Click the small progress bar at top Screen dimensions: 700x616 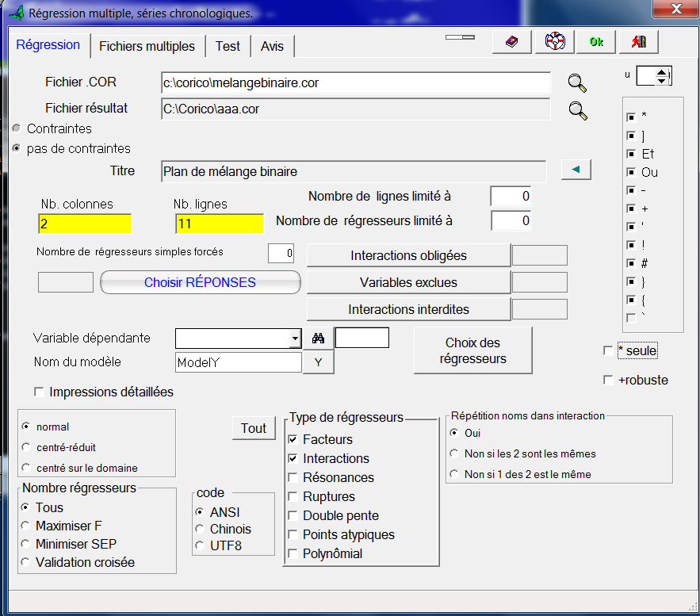(459, 36)
